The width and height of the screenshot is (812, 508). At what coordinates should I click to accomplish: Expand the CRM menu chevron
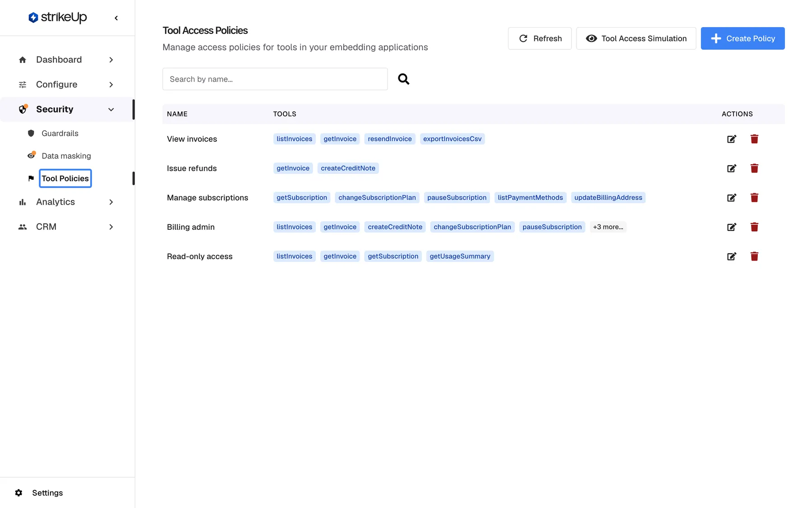coord(111,227)
